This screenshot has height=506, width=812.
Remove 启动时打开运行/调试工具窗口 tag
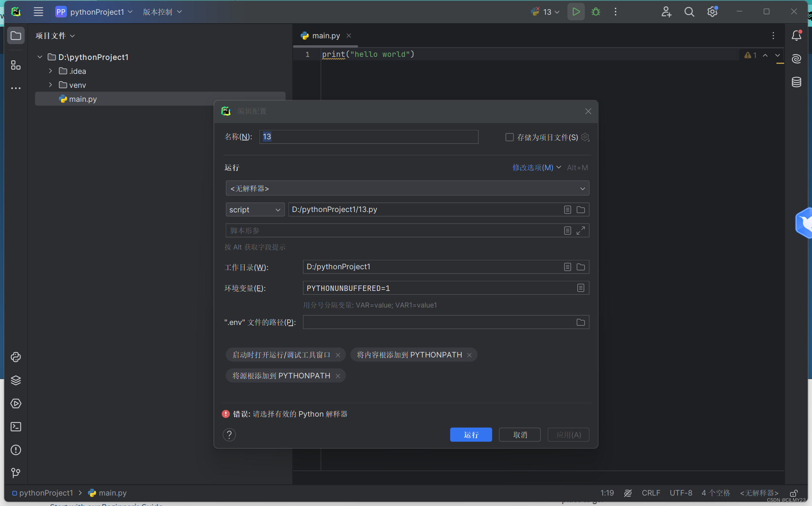click(x=338, y=354)
